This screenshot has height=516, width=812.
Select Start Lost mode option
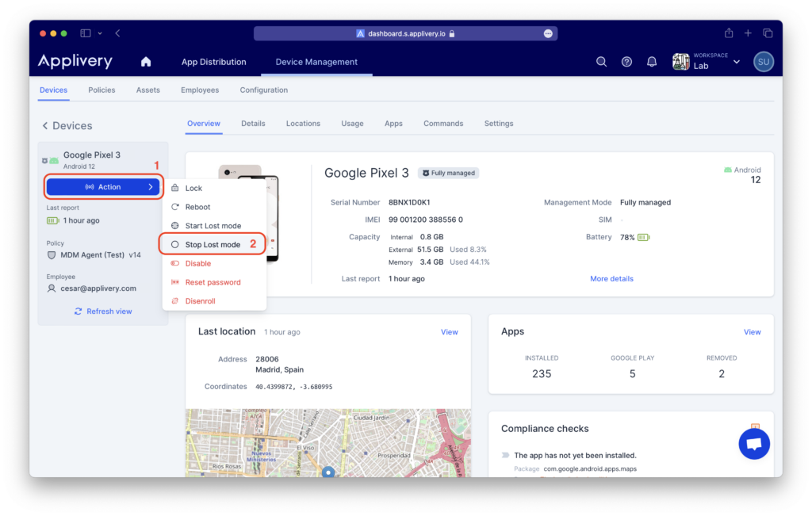coord(214,226)
